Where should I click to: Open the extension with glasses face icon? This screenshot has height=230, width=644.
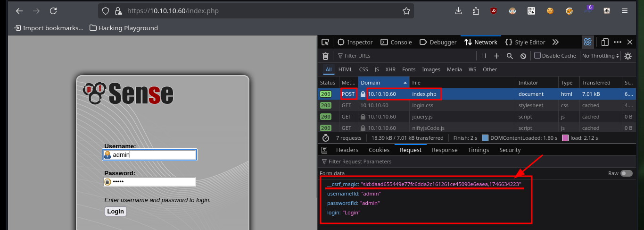pos(512,11)
